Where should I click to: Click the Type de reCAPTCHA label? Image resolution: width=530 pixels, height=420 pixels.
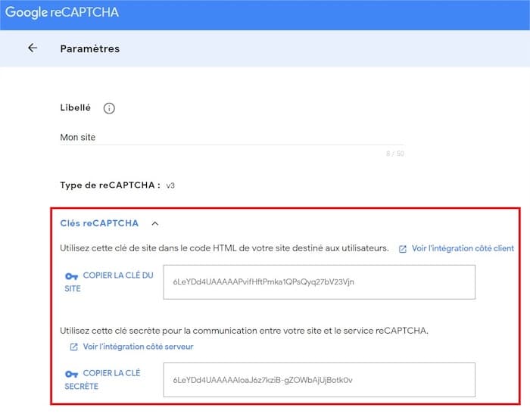(110, 185)
